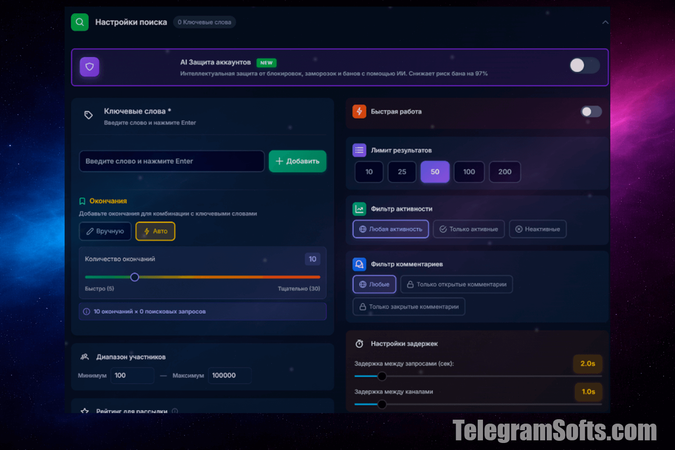Image resolution: width=675 pixels, height=450 pixels.
Task: Collapse the Настройки поиска panel with the chevron
Action: (604, 22)
